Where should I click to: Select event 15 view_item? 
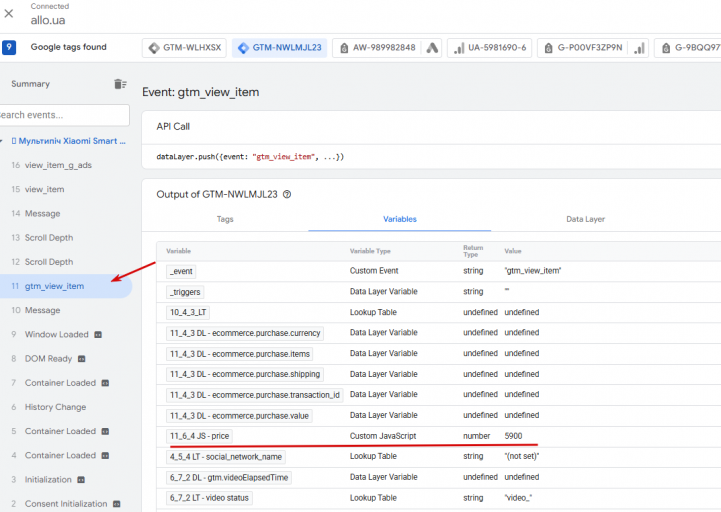point(66,189)
